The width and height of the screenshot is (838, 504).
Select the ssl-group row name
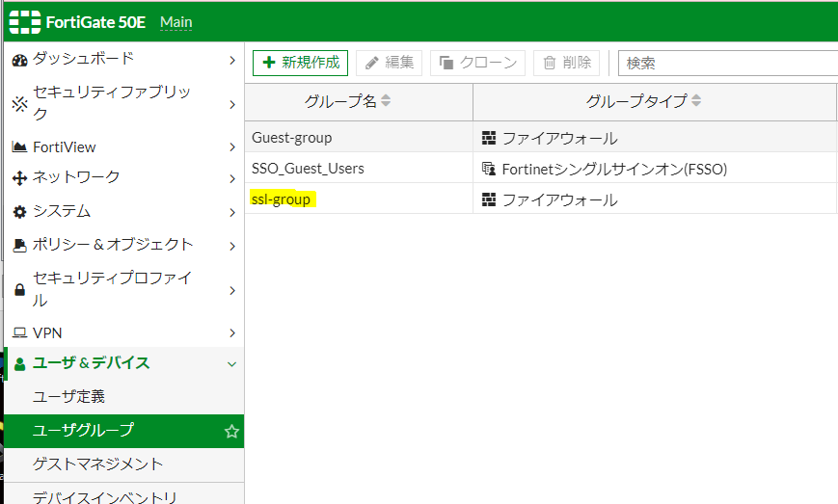coord(282,199)
